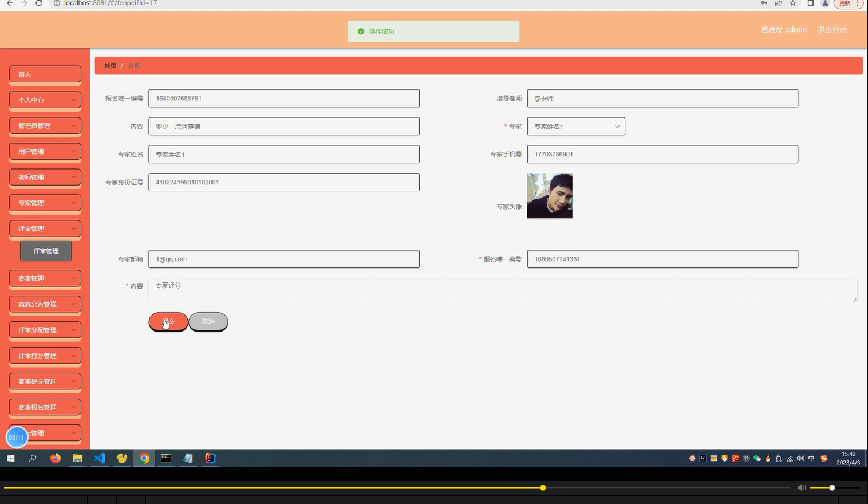The width and height of the screenshot is (868, 504).
Task: Click the video progress bar yellow handle
Action: tap(543, 488)
